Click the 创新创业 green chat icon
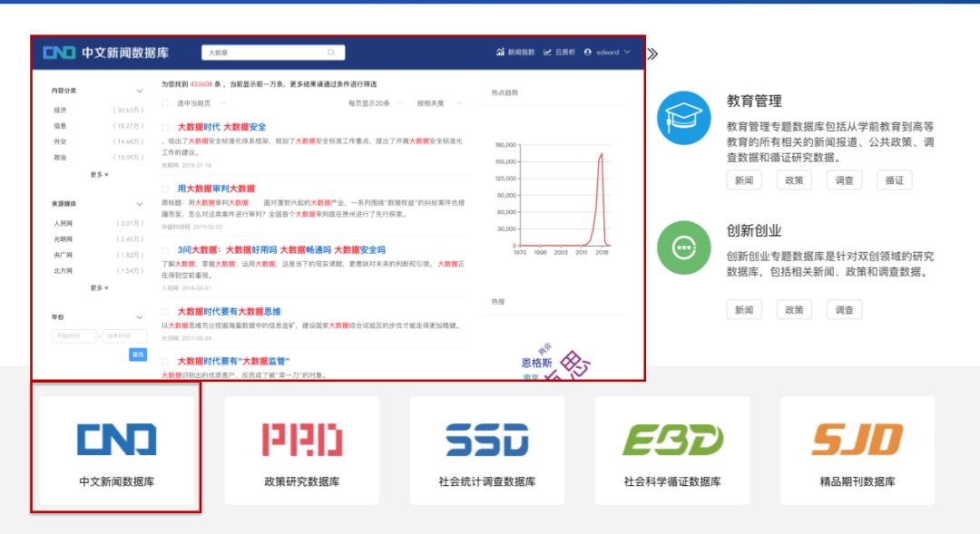 (x=684, y=248)
